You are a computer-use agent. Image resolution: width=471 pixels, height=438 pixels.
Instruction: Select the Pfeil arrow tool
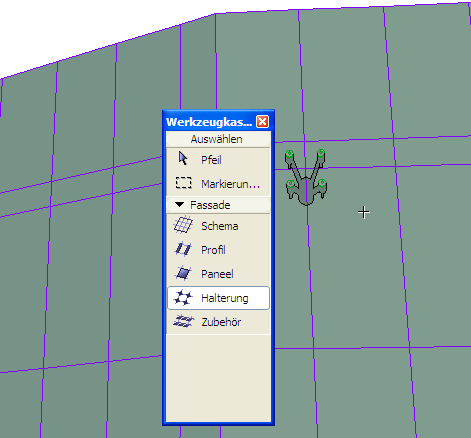pyautogui.click(x=218, y=160)
